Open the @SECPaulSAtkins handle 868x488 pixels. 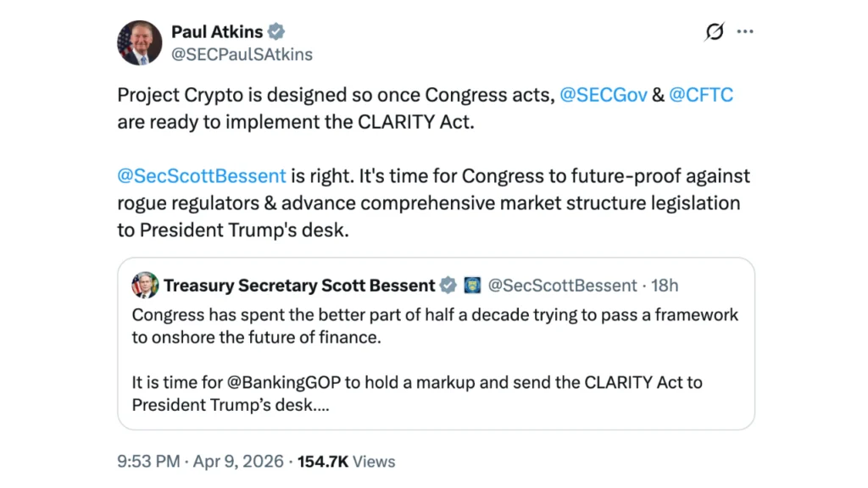coord(242,53)
